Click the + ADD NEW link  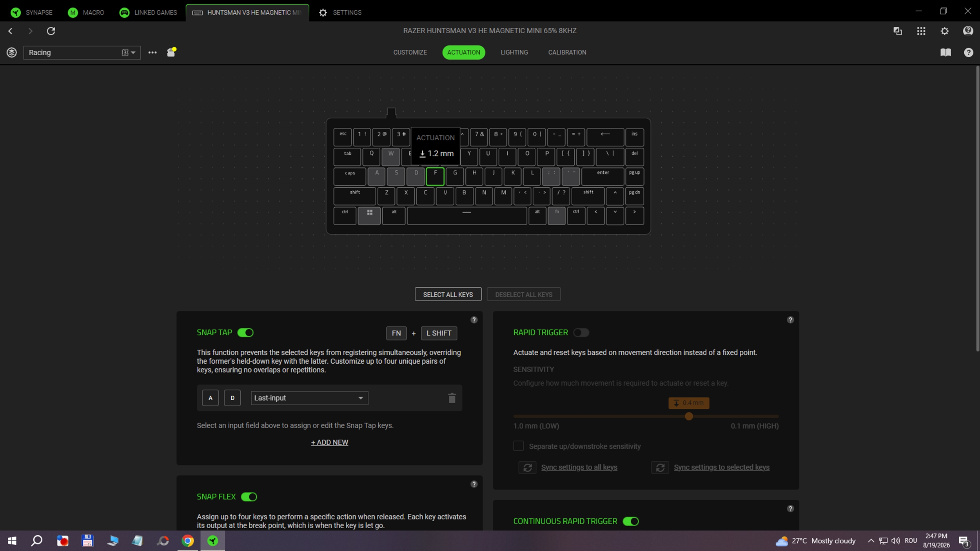(329, 442)
